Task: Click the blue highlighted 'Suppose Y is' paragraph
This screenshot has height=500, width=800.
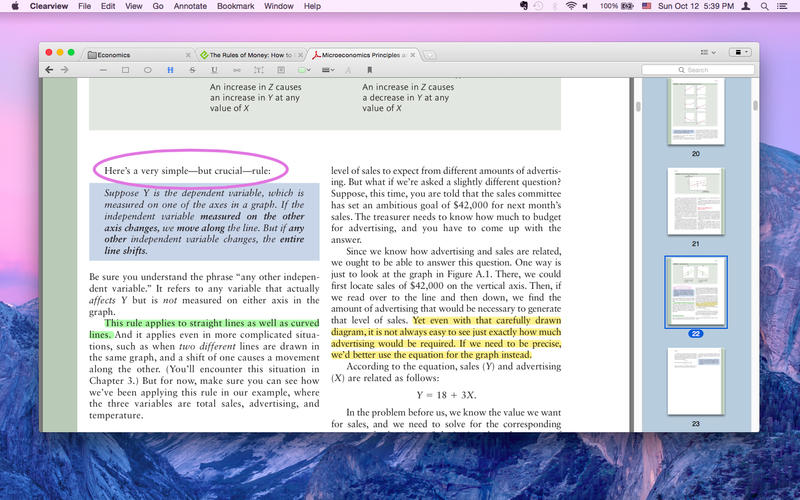Action: pos(204,222)
